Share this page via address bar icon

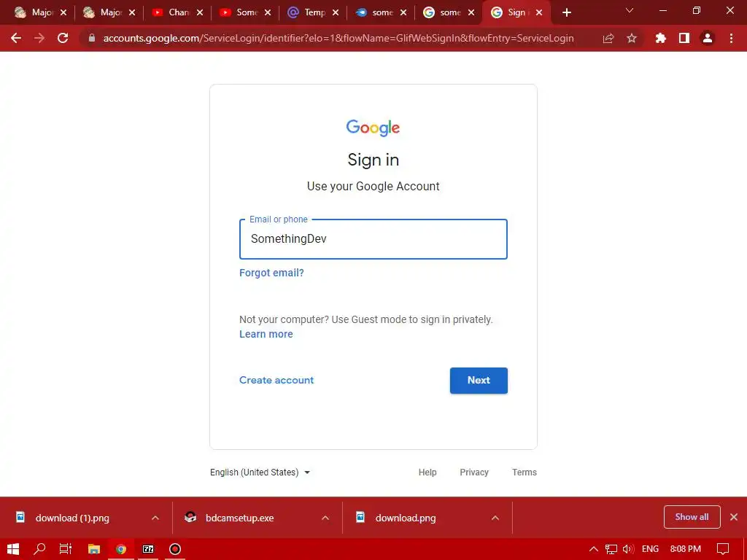coord(608,38)
